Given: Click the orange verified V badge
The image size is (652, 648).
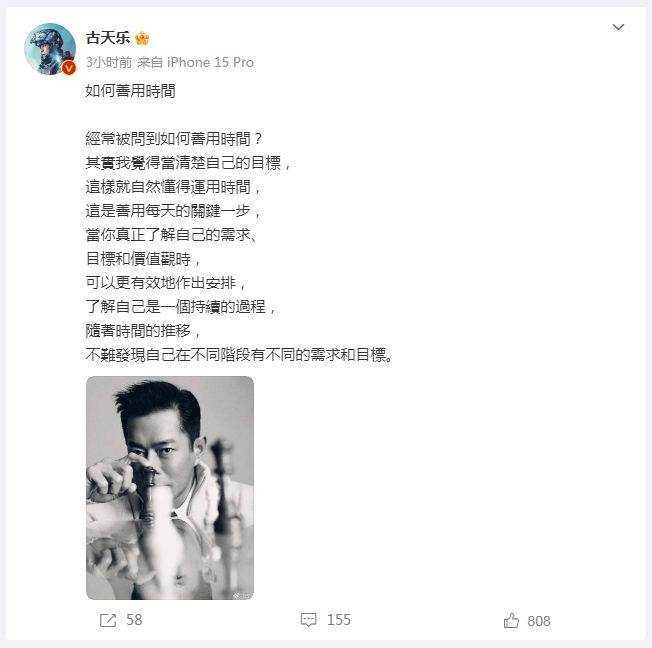Looking at the screenshot, I should tap(69, 68).
